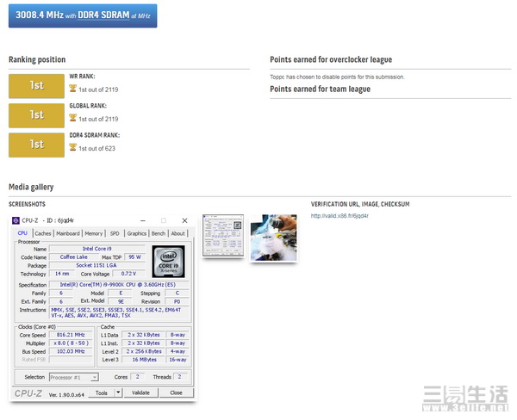Click the Validate button
Viewport: 517px width, 420px height.
140,392
